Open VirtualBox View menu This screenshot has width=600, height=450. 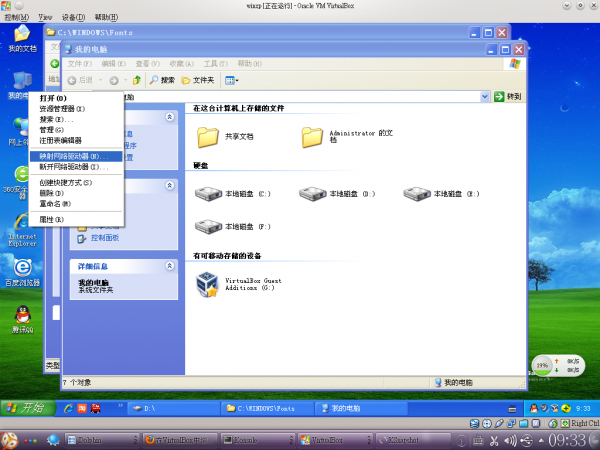45,17
